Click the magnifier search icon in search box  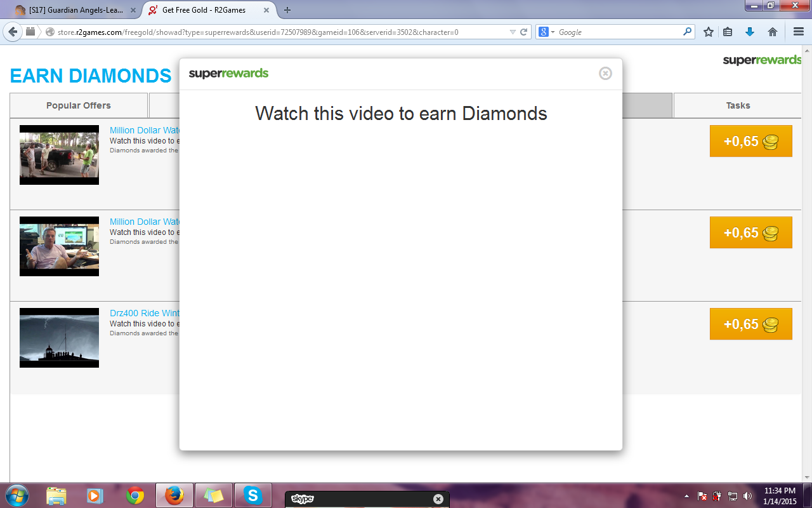(687, 32)
